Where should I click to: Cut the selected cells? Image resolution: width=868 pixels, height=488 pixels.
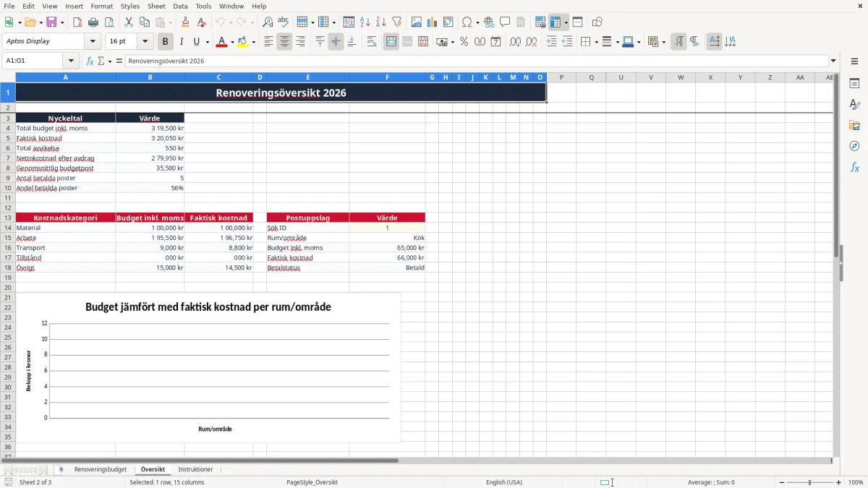click(x=129, y=22)
